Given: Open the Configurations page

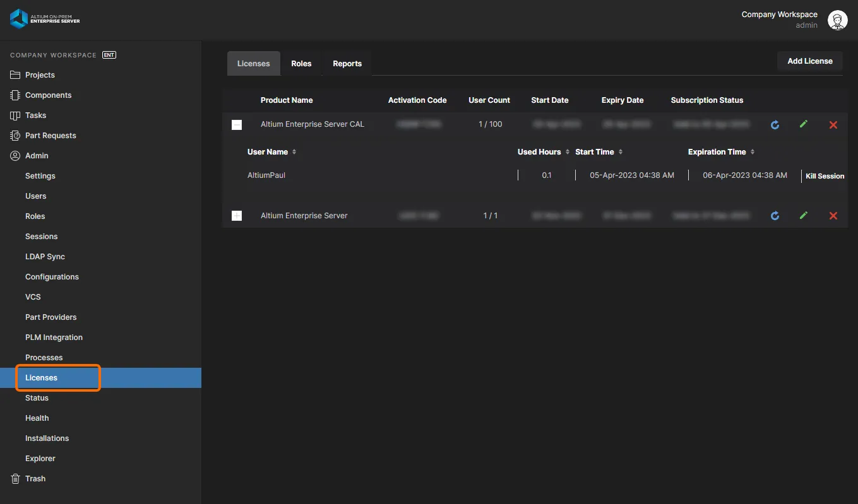Looking at the screenshot, I should pyautogui.click(x=52, y=277).
